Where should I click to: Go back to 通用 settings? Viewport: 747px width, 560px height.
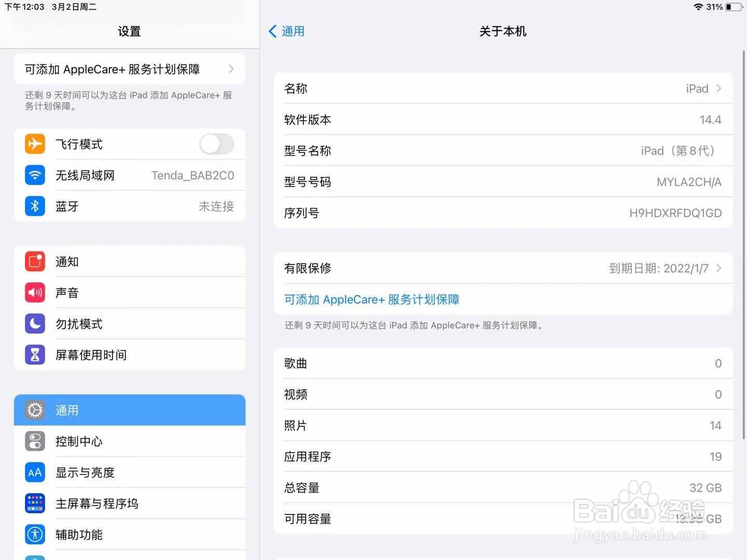287,31
